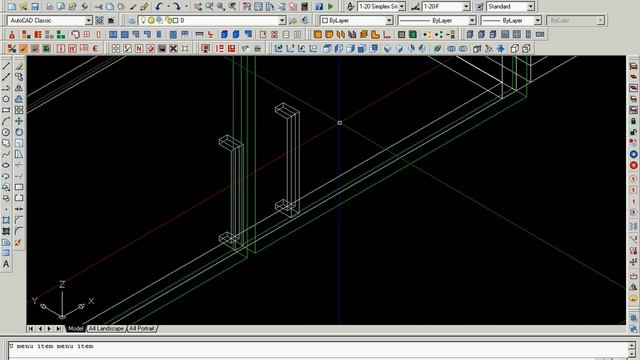Click the last layout tab arrow

pos(59,329)
